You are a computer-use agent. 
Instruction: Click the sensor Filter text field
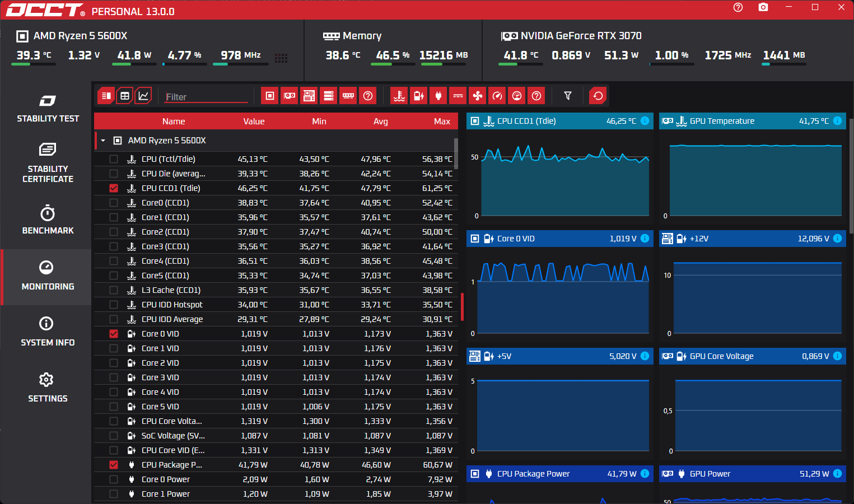206,97
